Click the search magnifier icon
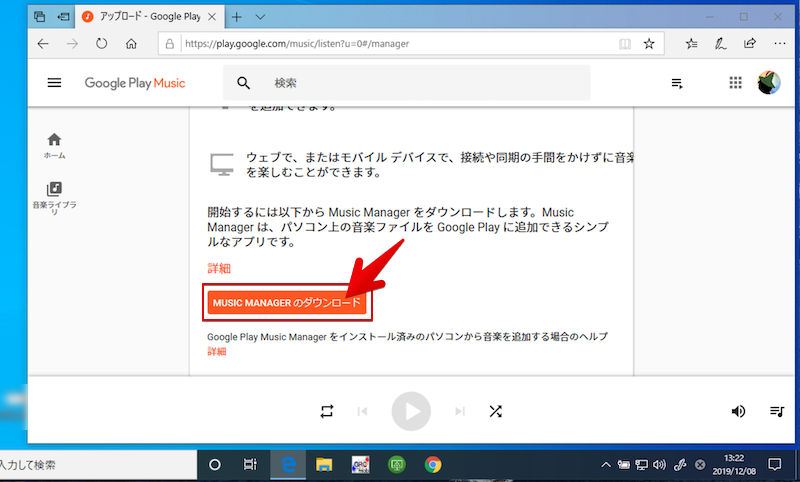This screenshot has width=800, height=482. tap(243, 83)
